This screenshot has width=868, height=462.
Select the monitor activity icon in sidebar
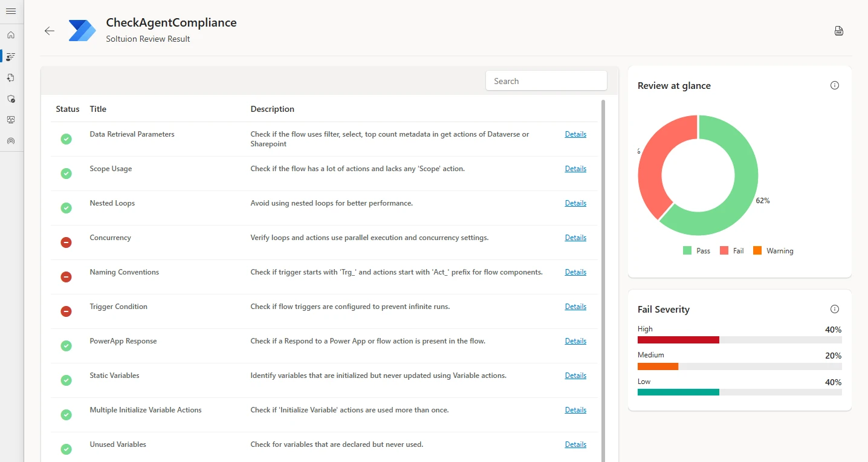click(10, 120)
